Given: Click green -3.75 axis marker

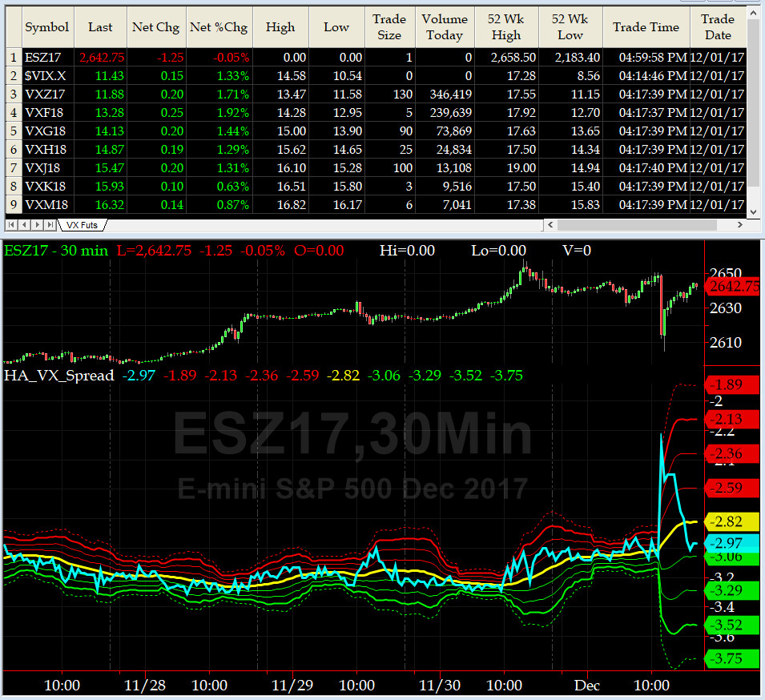Looking at the screenshot, I should pyautogui.click(x=732, y=659).
